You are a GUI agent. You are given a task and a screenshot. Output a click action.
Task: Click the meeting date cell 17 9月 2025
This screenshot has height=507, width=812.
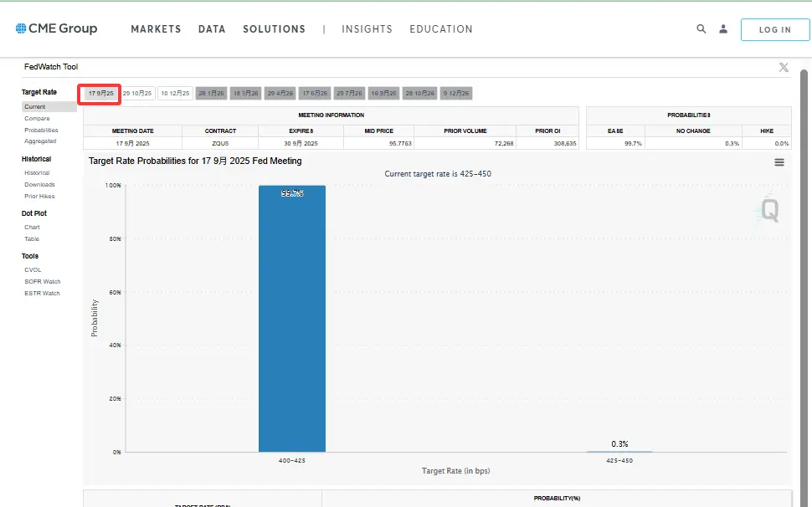(x=132, y=143)
